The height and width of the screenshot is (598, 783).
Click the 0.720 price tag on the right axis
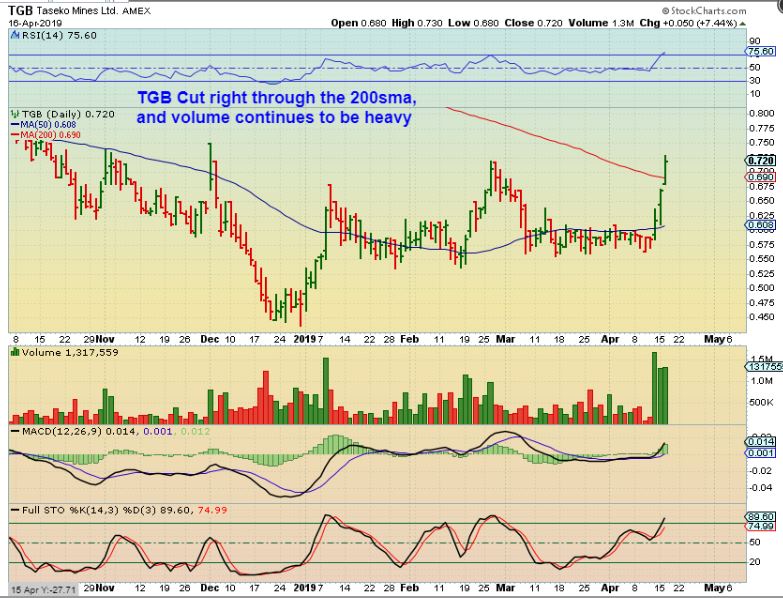tap(761, 160)
